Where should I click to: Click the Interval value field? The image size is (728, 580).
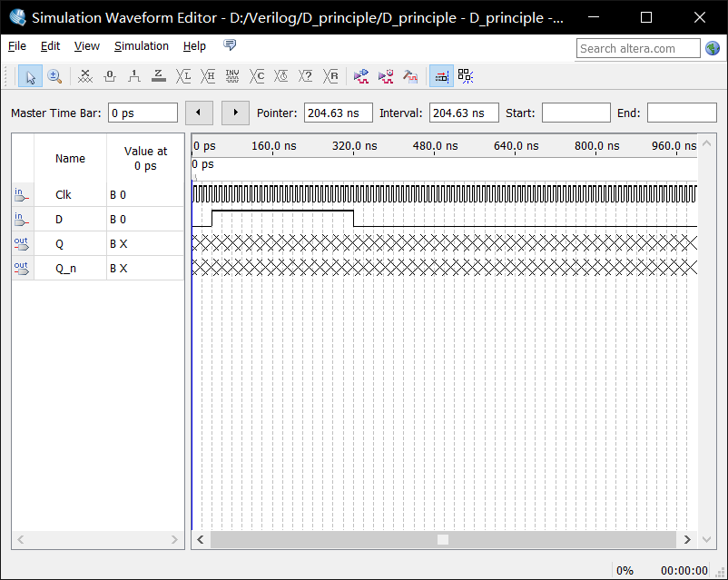click(464, 113)
